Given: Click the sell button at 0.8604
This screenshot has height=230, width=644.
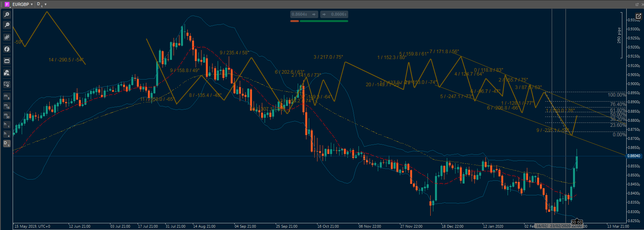Looking at the screenshot, I should click(304, 15).
